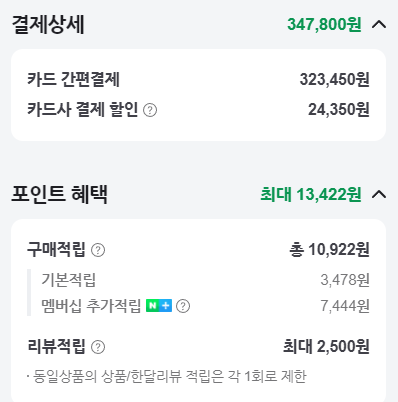Select the green 최대 13,422원 amount
The image size is (398, 402).
click(x=311, y=194)
